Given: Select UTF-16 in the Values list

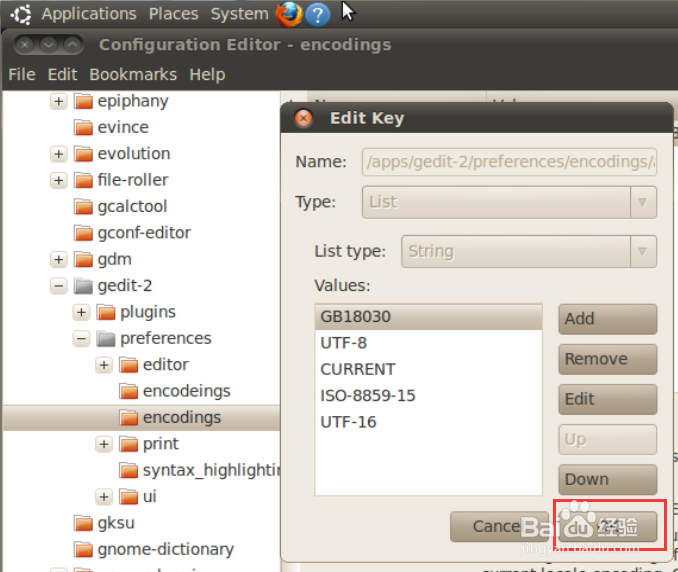Looking at the screenshot, I should pyautogui.click(x=429, y=422).
